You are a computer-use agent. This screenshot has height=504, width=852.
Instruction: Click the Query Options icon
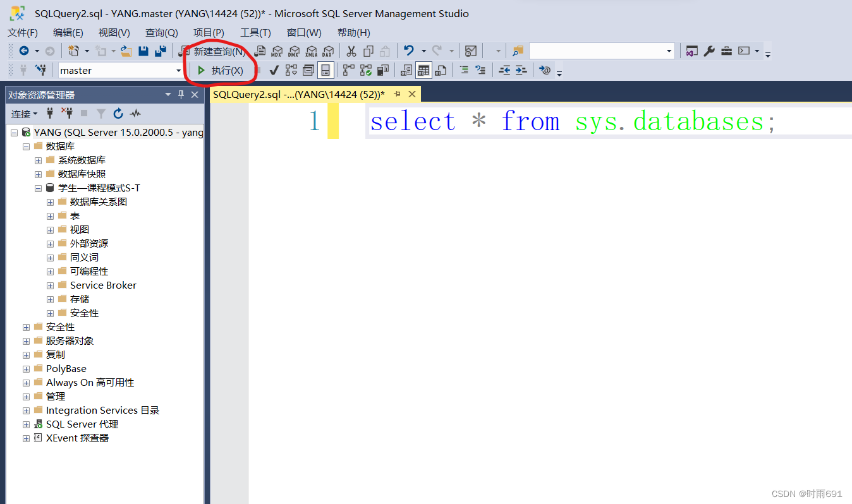coord(308,70)
